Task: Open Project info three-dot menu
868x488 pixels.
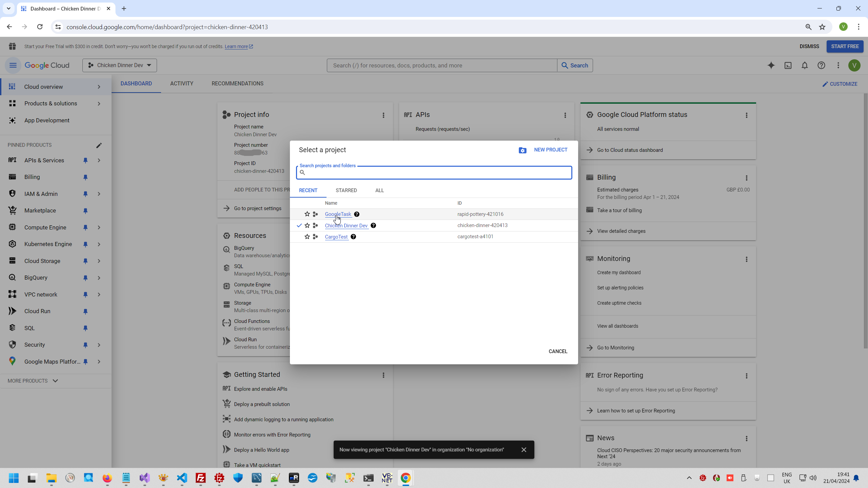Action: [383, 115]
